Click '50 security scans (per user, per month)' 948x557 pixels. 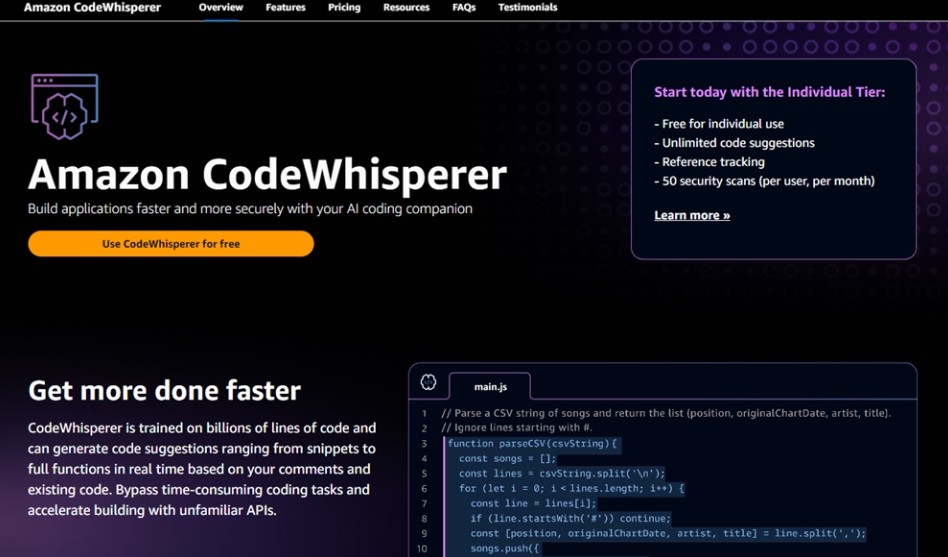pyautogui.click(x=764, y=181)
